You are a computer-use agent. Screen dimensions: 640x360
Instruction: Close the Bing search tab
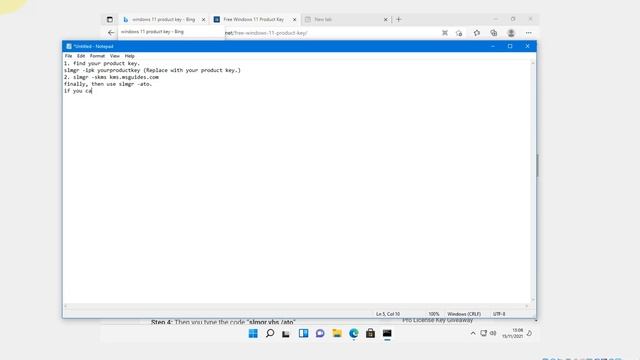pos(203,20)
